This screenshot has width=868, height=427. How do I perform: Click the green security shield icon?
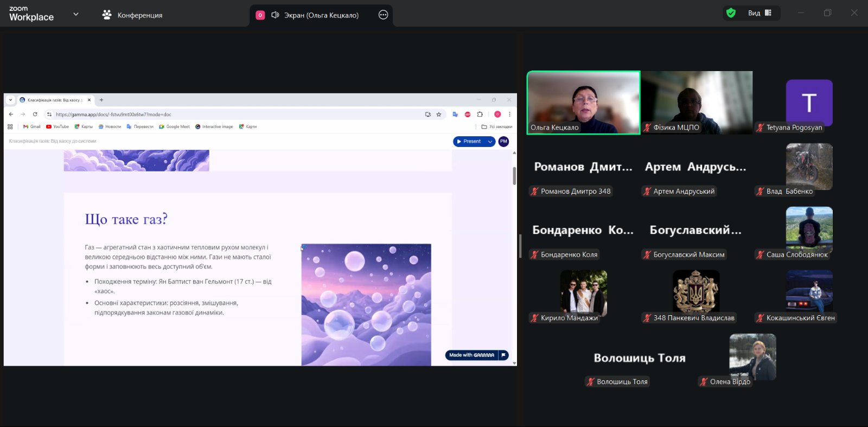click(x=731, y=13)
